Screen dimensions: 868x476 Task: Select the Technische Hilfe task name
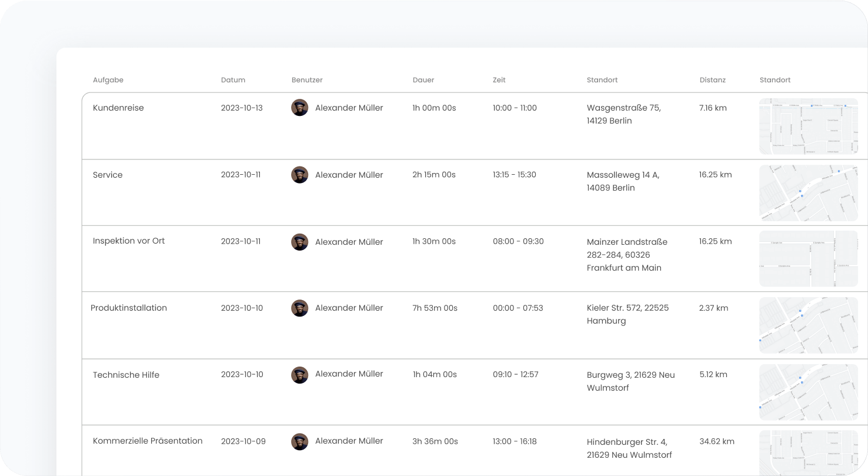coord(126,375)
